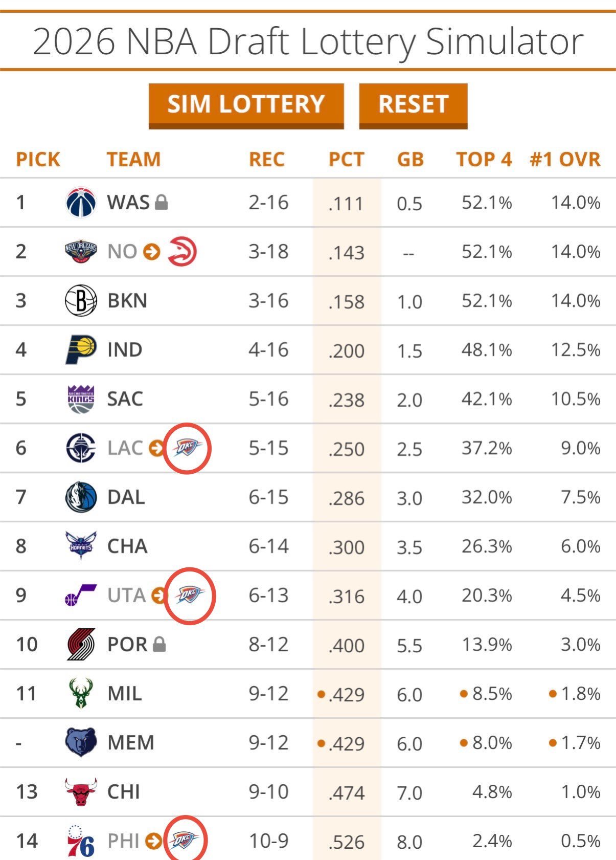Click the orange arrow icon beside NO
616x860 pixels.
[x=151, y=252]
